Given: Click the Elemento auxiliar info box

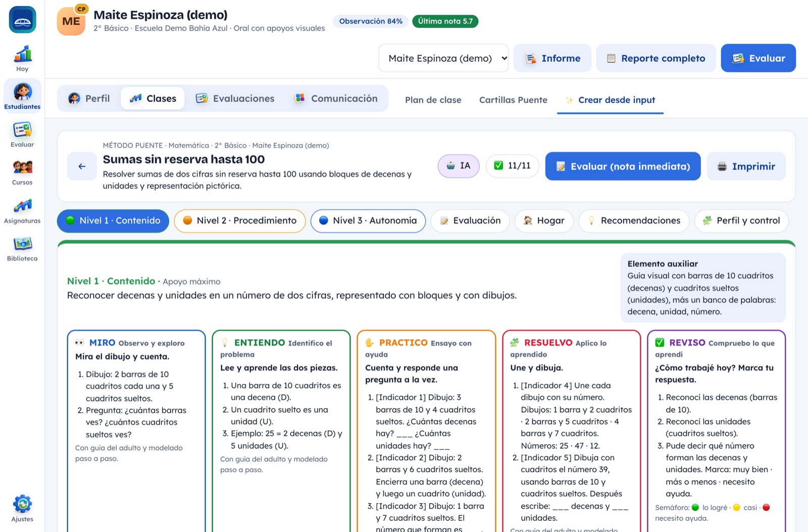Looking at the screenshot, I should click(703, 288).
